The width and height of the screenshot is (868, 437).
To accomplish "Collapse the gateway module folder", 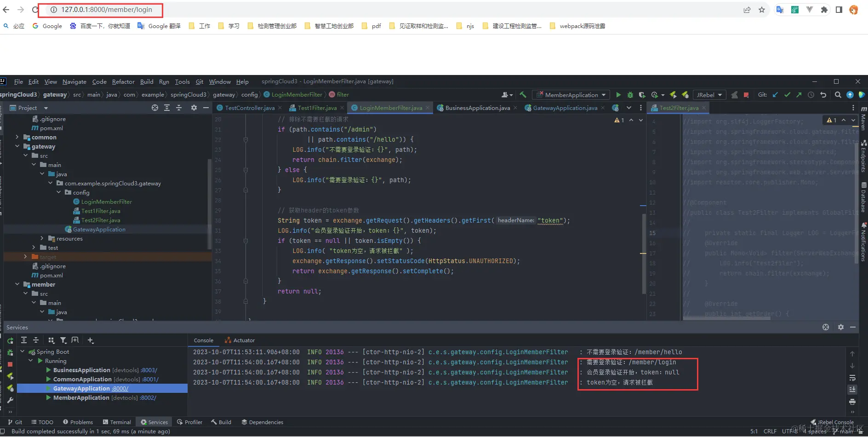I will pyautogui.click(x=17, y=146).
